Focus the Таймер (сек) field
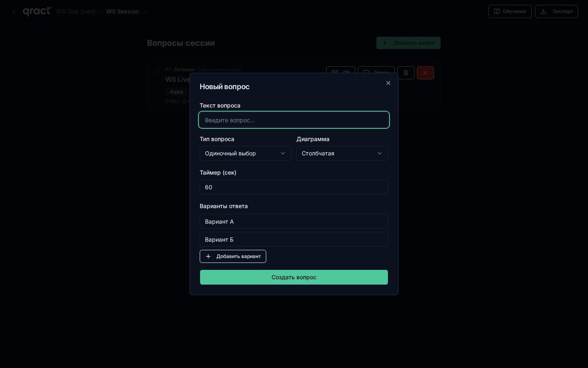 [294, 187]
